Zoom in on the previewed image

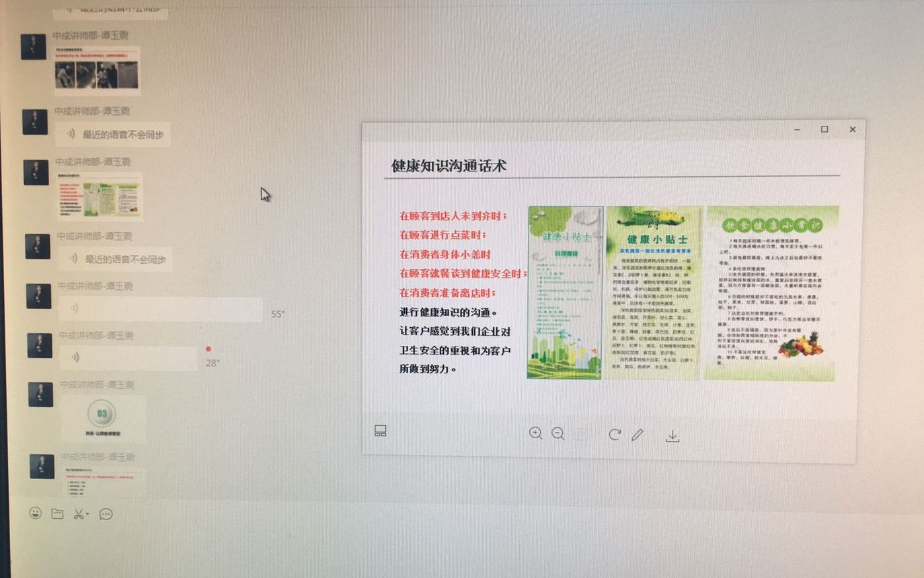click(535, 433)
